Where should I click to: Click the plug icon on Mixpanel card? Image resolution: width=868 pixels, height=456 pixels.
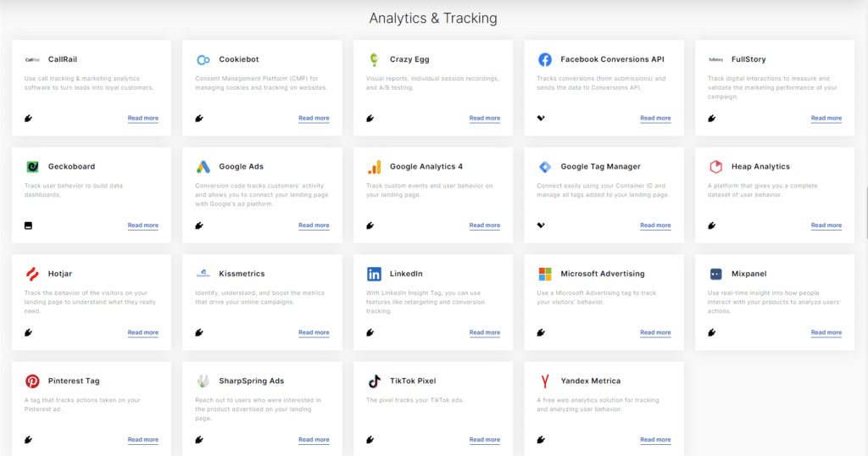[712, 332]
